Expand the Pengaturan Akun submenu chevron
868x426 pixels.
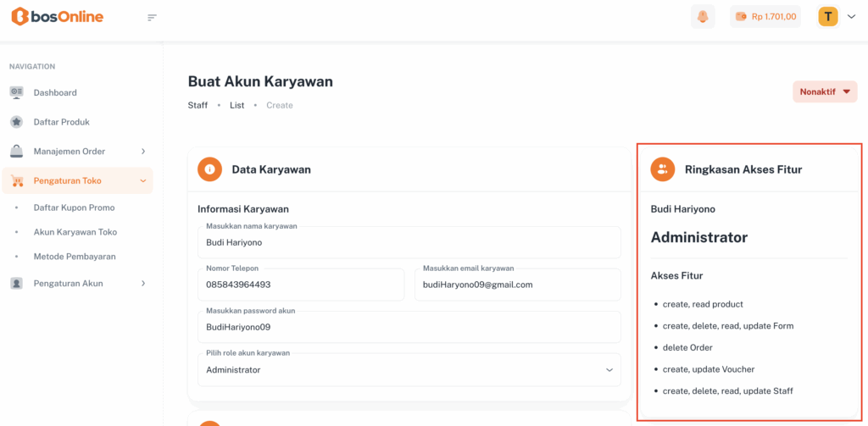coord(143,284)
